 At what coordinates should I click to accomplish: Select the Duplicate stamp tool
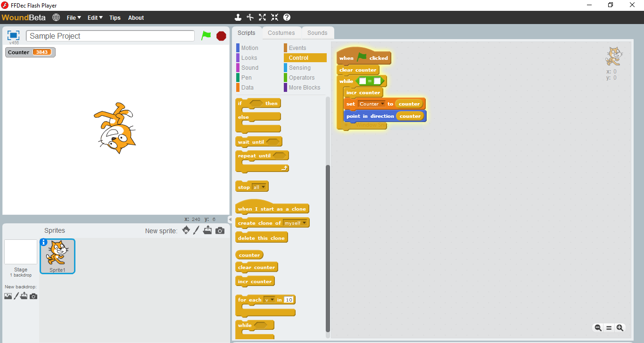(x=238, y=17)
